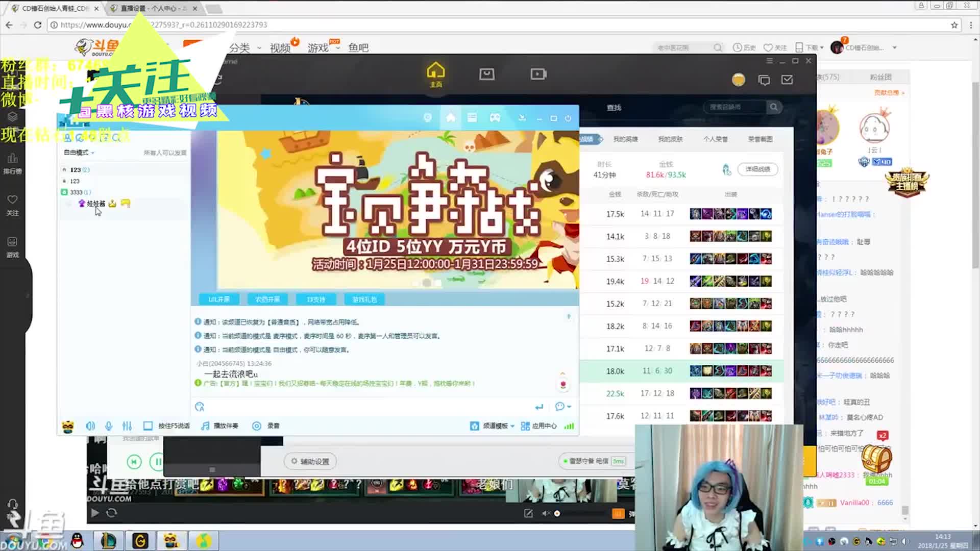The height and width of the screenshot is (551, 980).
Task: Open the game client camera recording icon
Action: click(538, 74)
